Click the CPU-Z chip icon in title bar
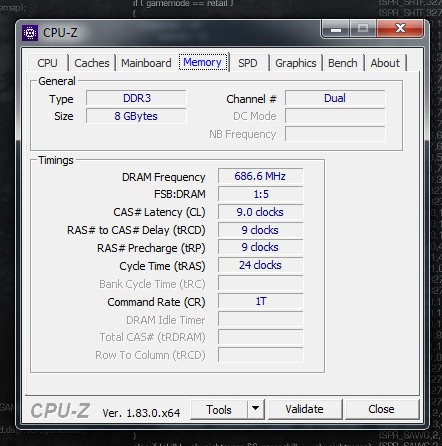 pyautogui.click(x=30, y=33)
